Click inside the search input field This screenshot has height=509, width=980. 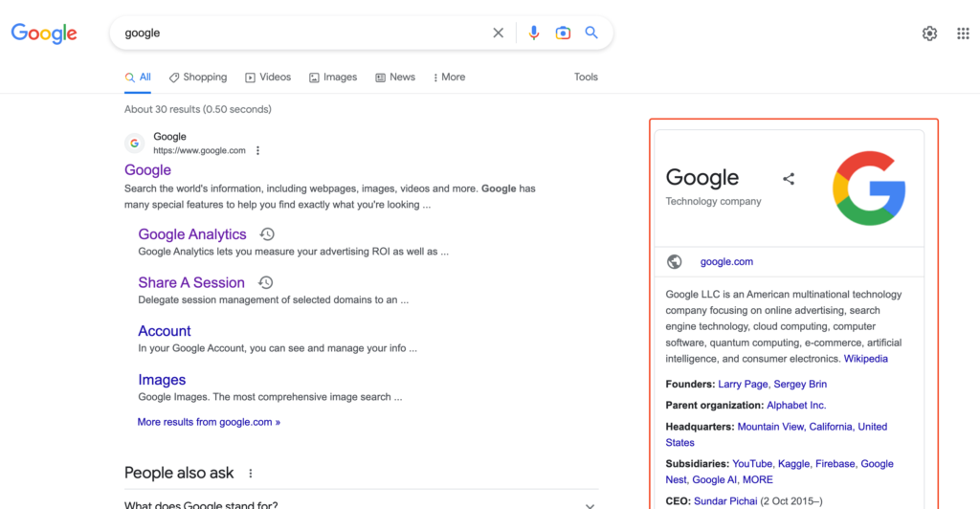(297, 33)
